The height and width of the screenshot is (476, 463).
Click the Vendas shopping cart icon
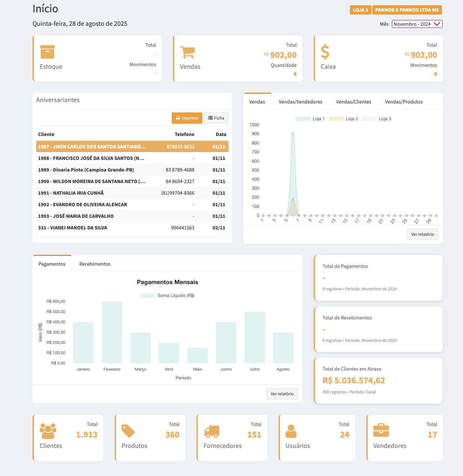pyautogui.click(x=187, y=52)
